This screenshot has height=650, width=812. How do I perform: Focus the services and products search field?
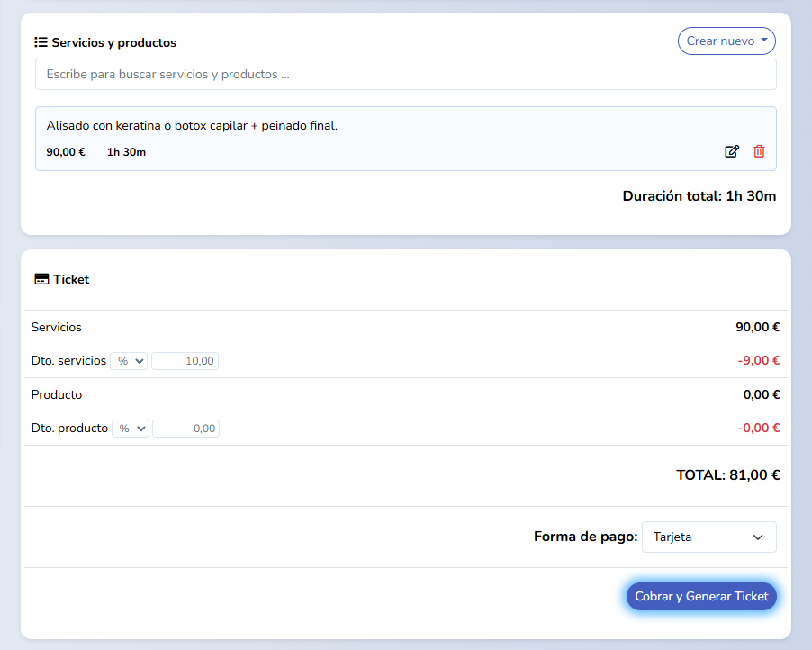click(405, 75)
